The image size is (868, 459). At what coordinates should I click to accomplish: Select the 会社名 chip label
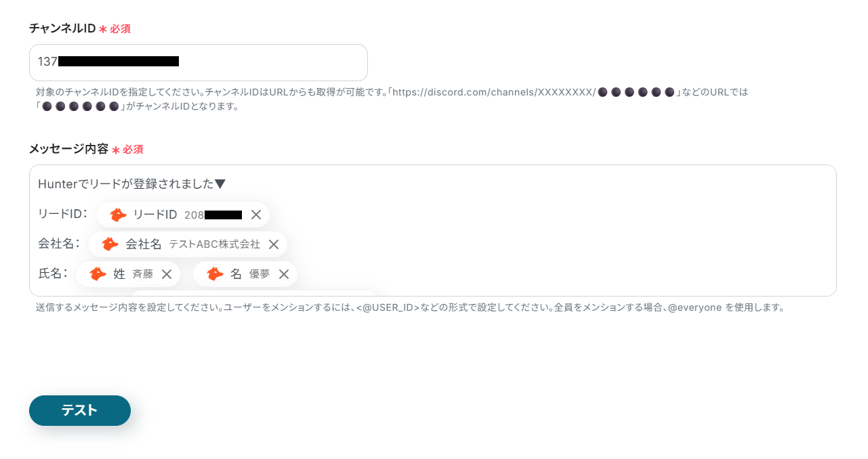pos(144,244)
